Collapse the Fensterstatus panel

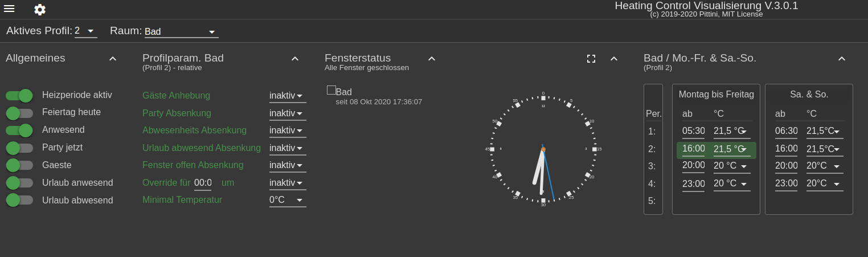tap(432, 59)
